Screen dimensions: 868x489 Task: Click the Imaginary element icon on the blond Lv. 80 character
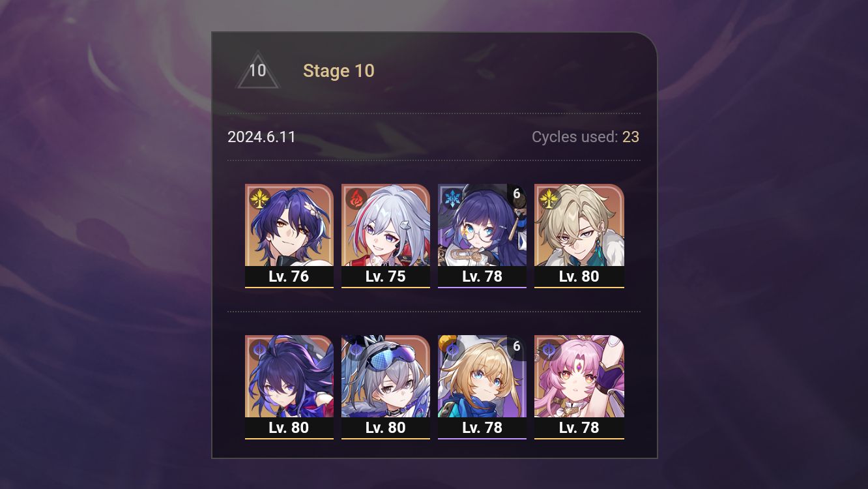coord(549,198)
